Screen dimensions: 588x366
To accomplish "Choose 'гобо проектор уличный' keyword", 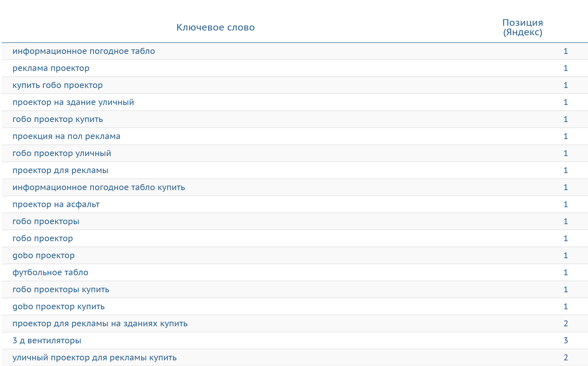I will pos(62,153).
